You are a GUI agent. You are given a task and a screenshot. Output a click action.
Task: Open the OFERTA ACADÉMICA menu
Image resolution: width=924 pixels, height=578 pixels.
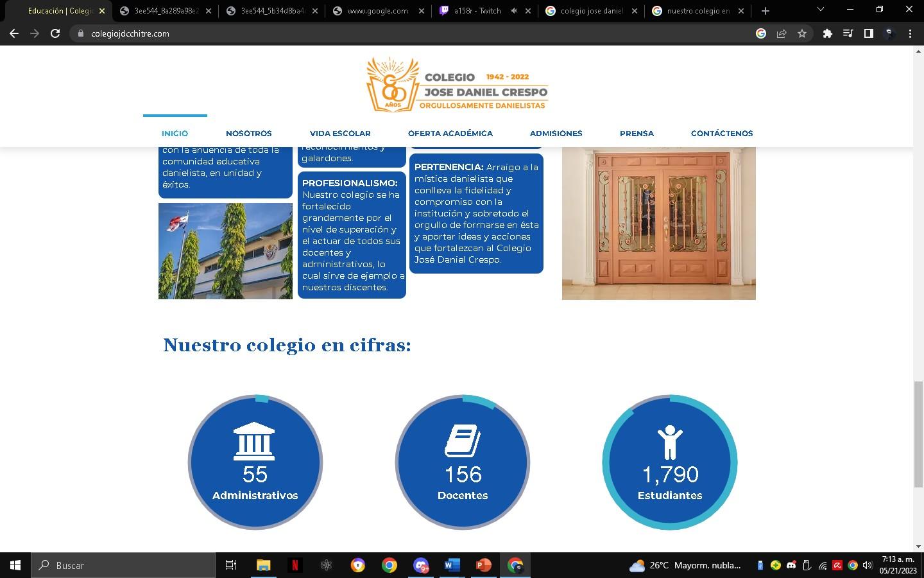click(450, 134)
